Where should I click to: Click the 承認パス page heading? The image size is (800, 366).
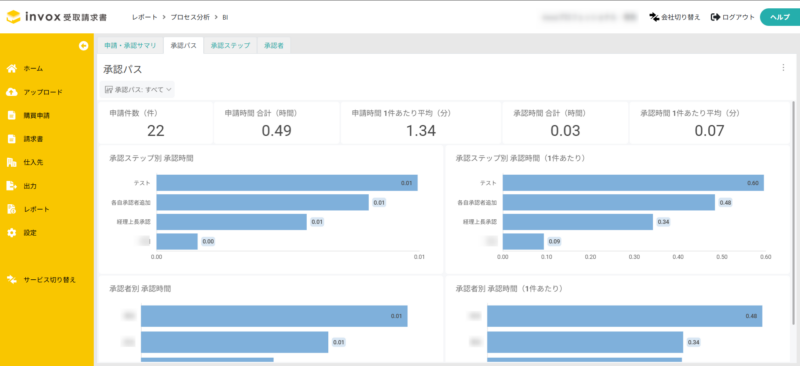click(122, 69)
